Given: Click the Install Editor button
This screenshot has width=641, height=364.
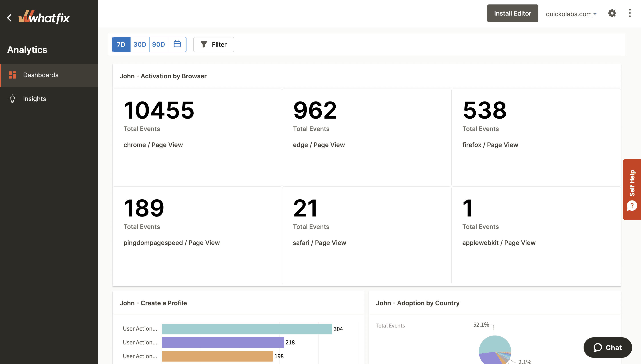Looking at the screenshot, I should coord(512,13).
